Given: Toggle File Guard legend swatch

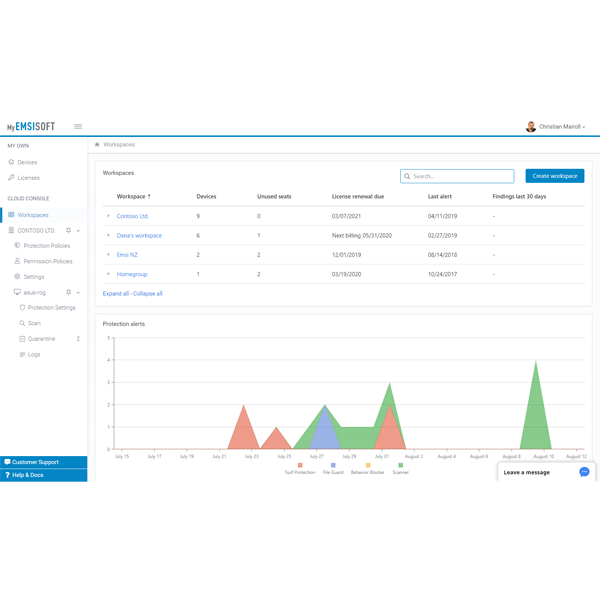Looking at the screenshot, I should (333, 465).
